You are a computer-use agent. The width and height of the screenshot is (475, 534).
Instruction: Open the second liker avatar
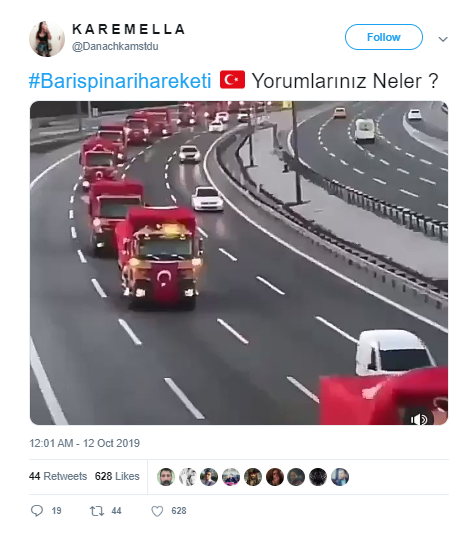pos(188,476)
